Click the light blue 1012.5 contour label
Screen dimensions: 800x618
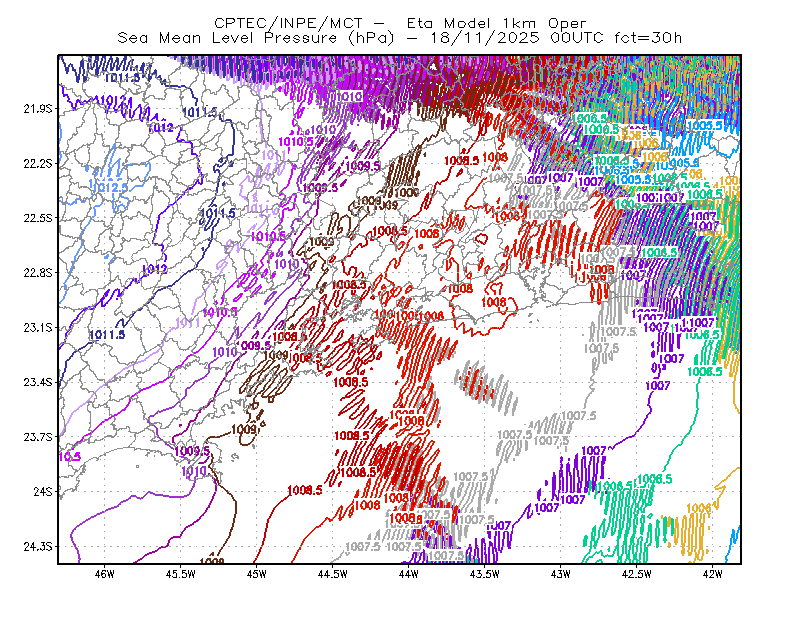[x=108, y=188]
